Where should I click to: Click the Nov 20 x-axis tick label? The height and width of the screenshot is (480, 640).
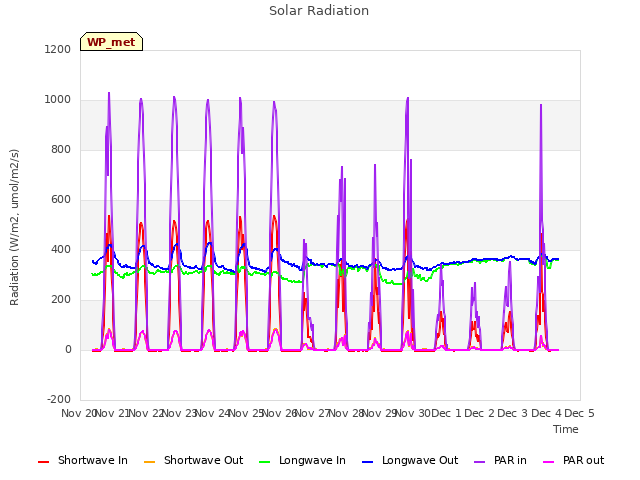[x=78, y=413]
